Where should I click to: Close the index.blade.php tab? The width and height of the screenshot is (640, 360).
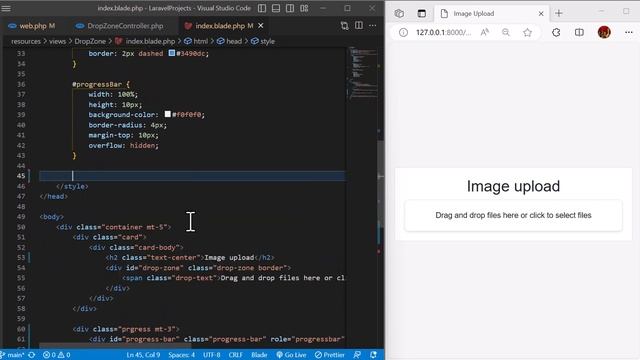pyautogui.click(x=260, y=26)
